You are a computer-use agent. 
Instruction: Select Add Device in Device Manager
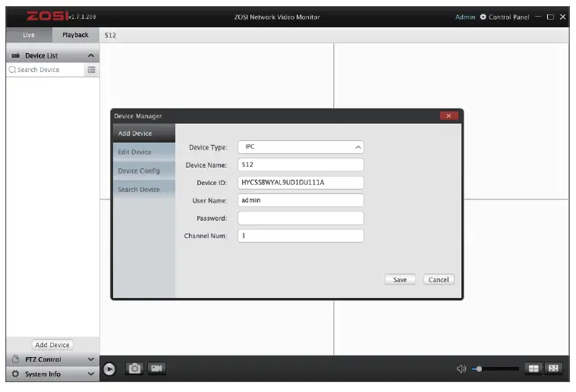pyautogui.click(x=144, y=133)
